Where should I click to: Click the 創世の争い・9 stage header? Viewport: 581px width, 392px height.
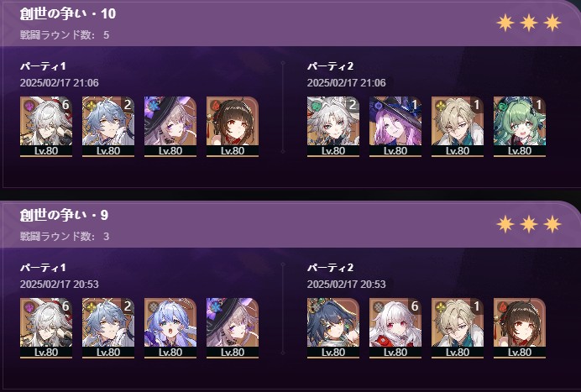64,215
